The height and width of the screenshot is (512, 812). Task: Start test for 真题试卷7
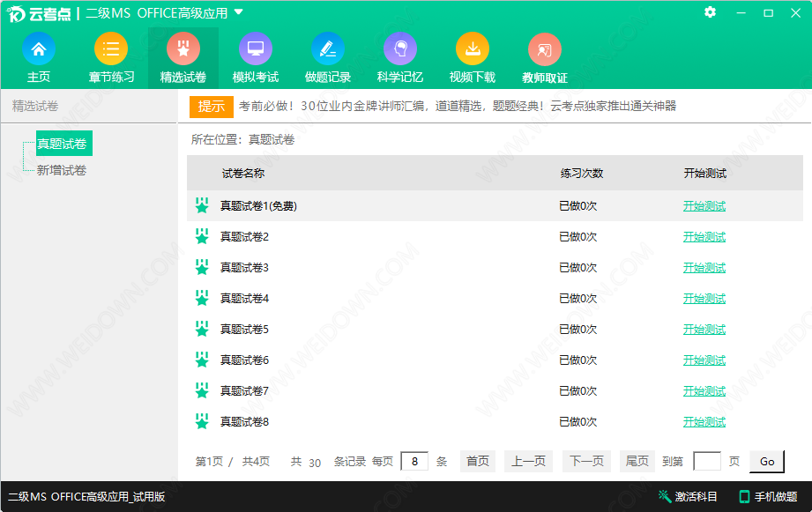click(x=704, y=391)
